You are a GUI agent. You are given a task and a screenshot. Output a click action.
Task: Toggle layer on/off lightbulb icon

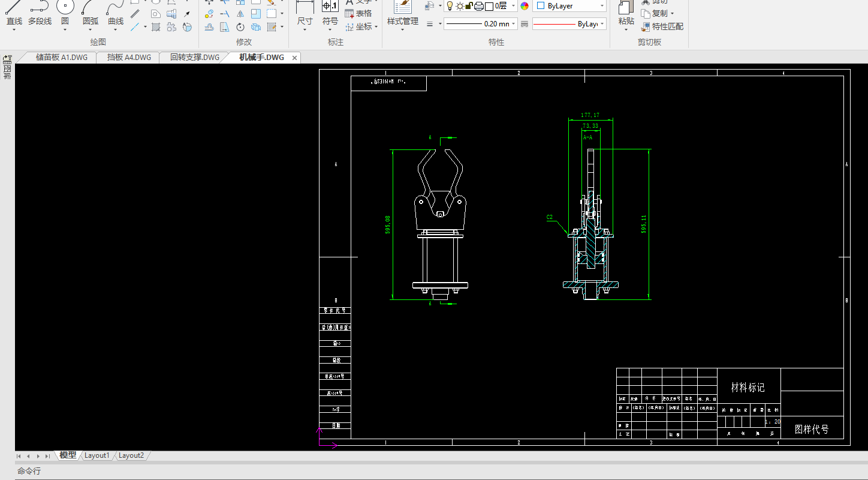(x=449, y=6)
